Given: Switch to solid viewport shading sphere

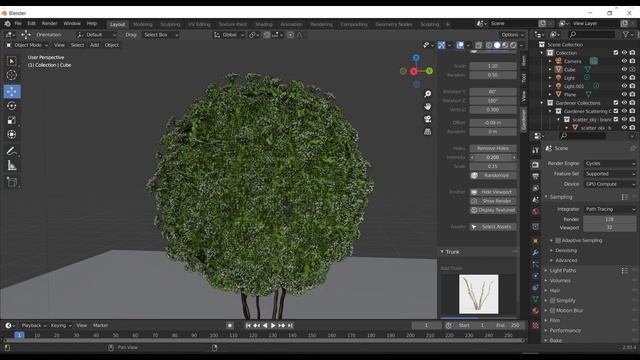Looking at the screenshot, I should click(497, 45).
